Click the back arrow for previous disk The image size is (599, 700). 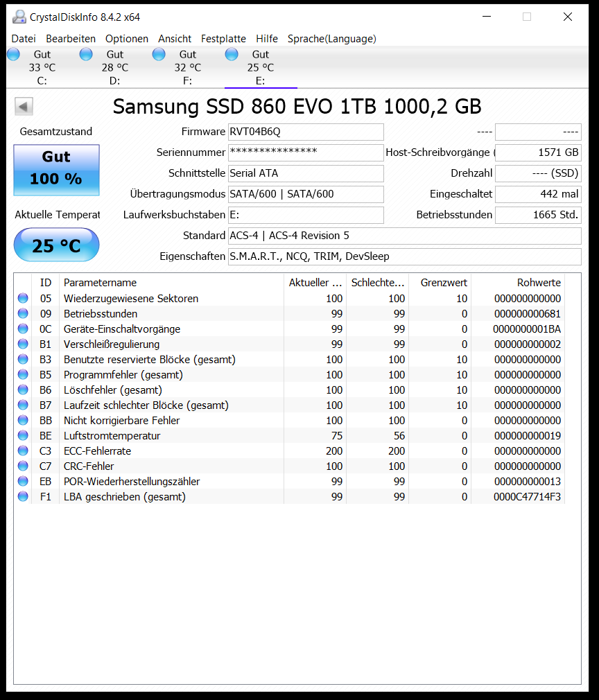click(24, 107)
